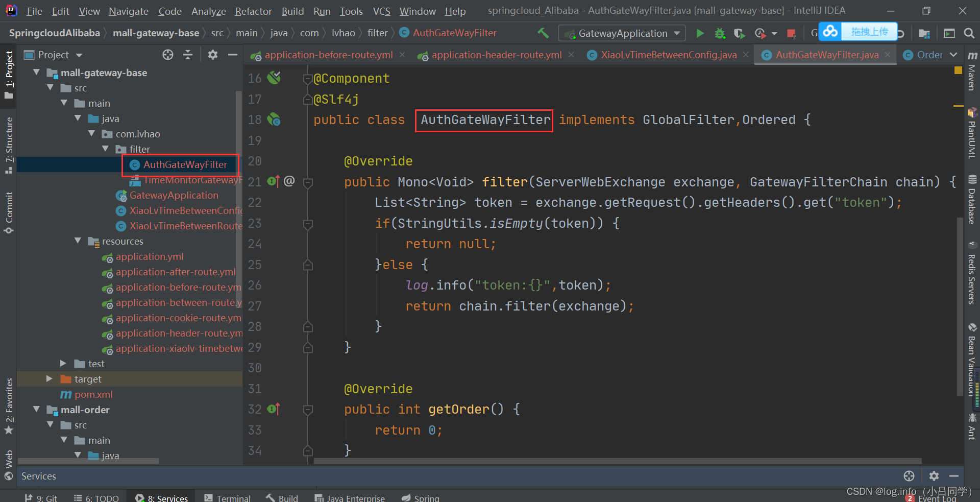The width and height of the screenshot is (980, 502).
Task: Click the override gutter icon on line 32
Action: pos(274,409)
